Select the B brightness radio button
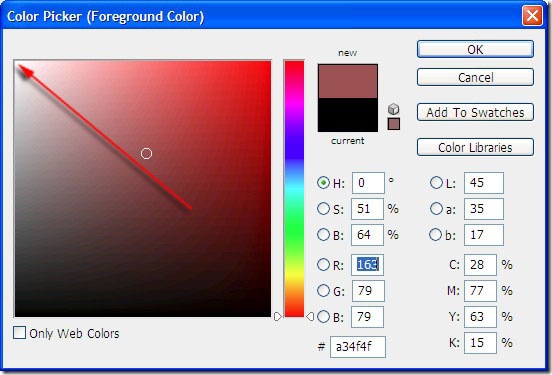This screenshot has width=552, height=375. click(323, 235)
